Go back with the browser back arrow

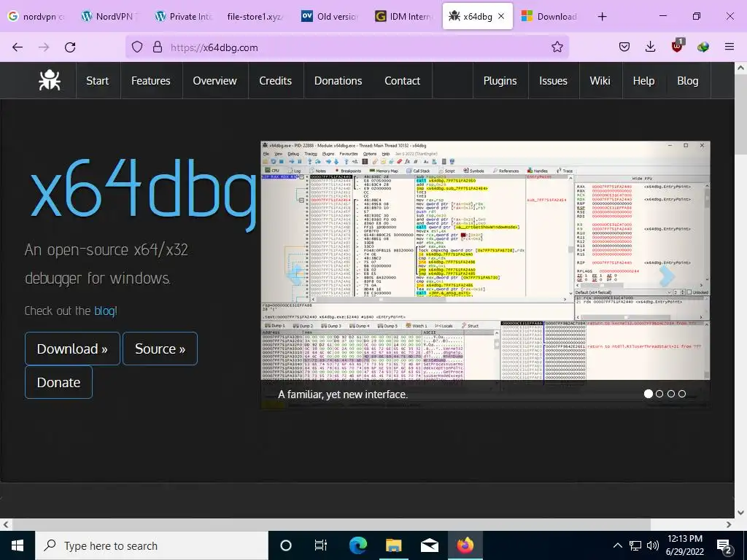(18, 47)
